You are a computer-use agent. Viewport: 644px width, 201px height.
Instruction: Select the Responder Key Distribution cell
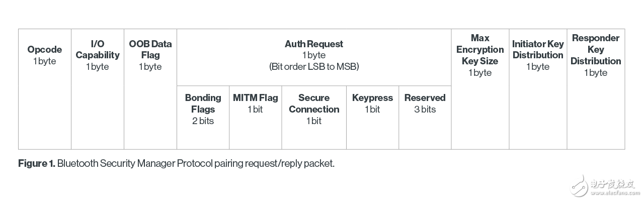point(596,55)
